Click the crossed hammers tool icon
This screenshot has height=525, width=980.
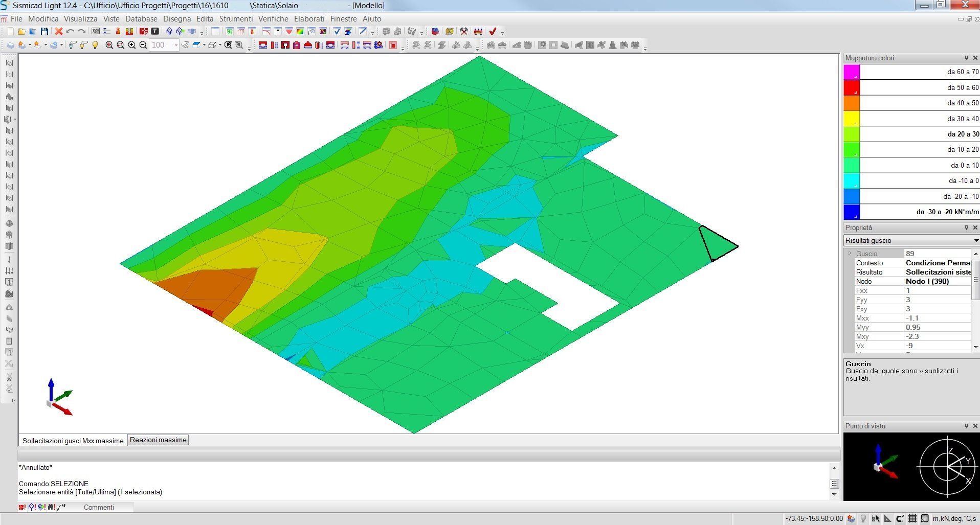464,32
